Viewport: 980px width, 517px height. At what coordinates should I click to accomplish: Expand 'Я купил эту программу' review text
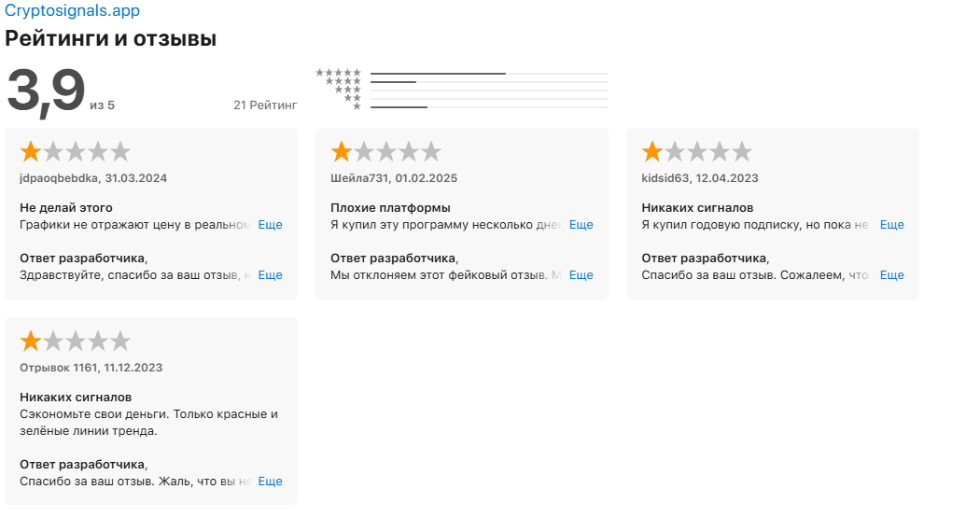coord(581,225)
